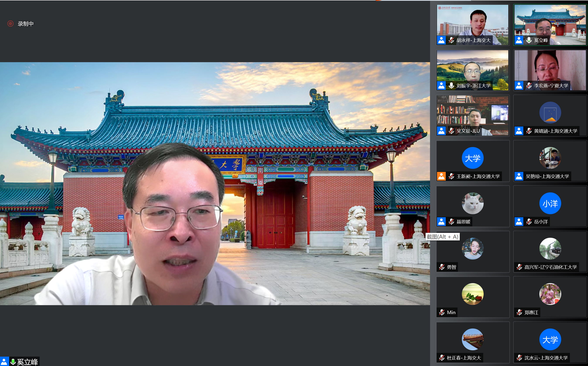Click the orange host icon beside 王新昶-上海交通大学
Screen dimensions: 588x366
pos(441,176)
